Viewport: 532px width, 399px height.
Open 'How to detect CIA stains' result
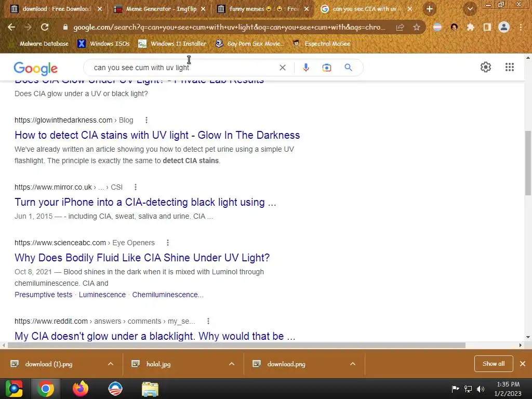pyautogui.click(x=157, y=135)
